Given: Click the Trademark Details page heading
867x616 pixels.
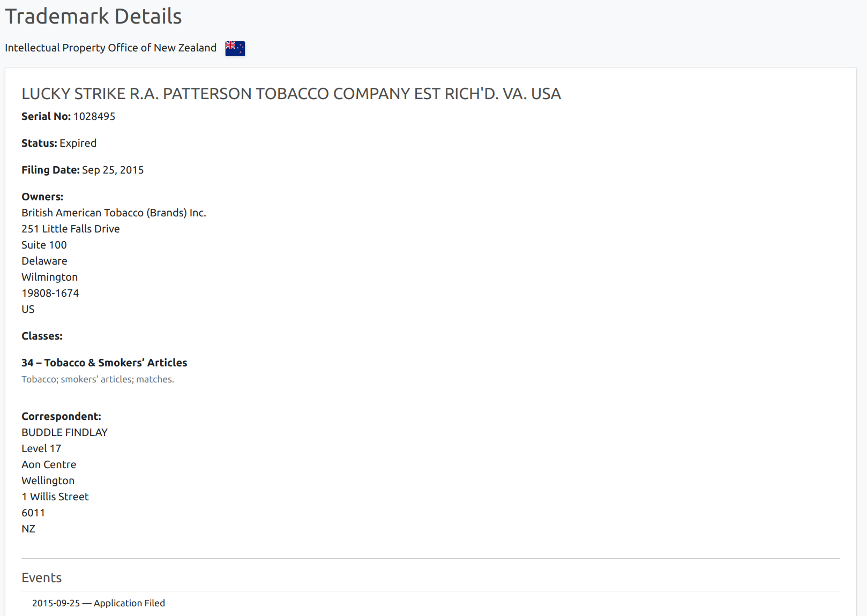Looking at the screenshot, I should [93, 16].
